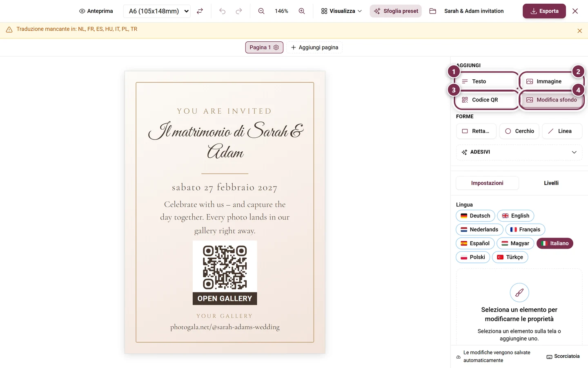Click Modifica sfondo button
The height and width of the screenshot is (368, 588).
pyautogui.click(x=551, y=100)
